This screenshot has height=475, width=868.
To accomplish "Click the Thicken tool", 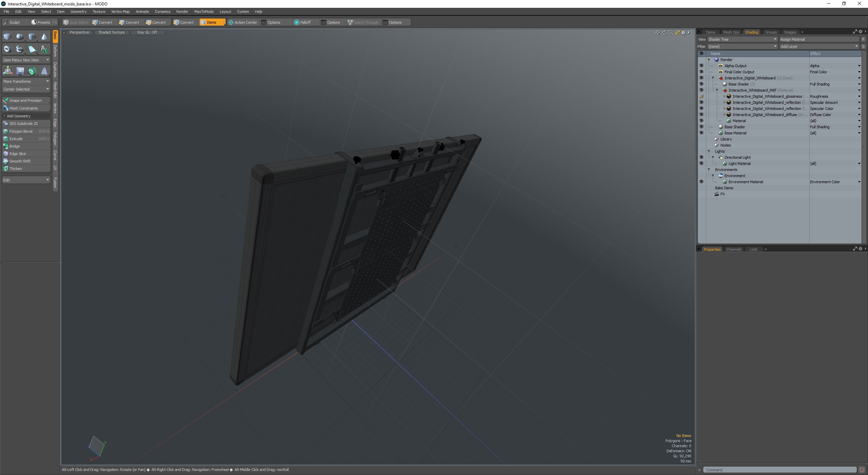I will (x=26, y=169).
